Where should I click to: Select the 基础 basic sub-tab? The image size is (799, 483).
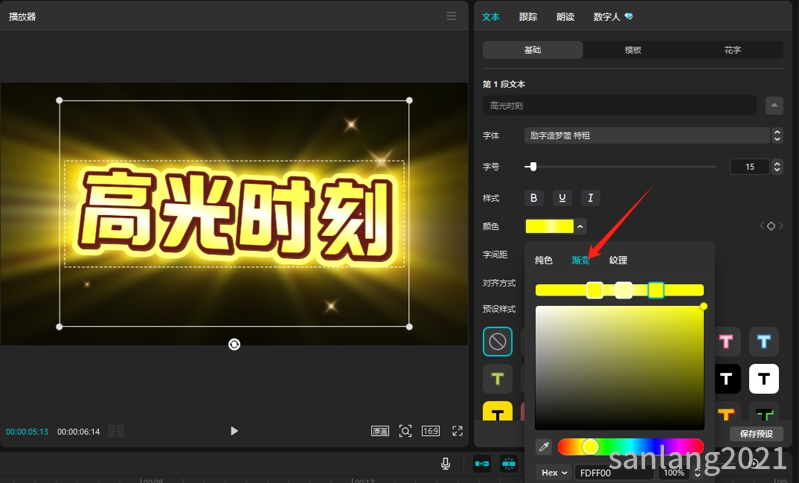pos(532,50)
